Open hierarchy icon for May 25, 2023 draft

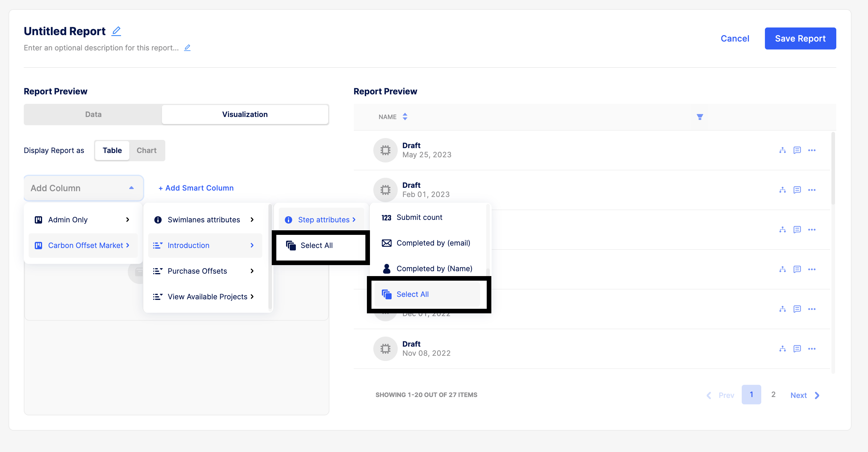point(782,151)
